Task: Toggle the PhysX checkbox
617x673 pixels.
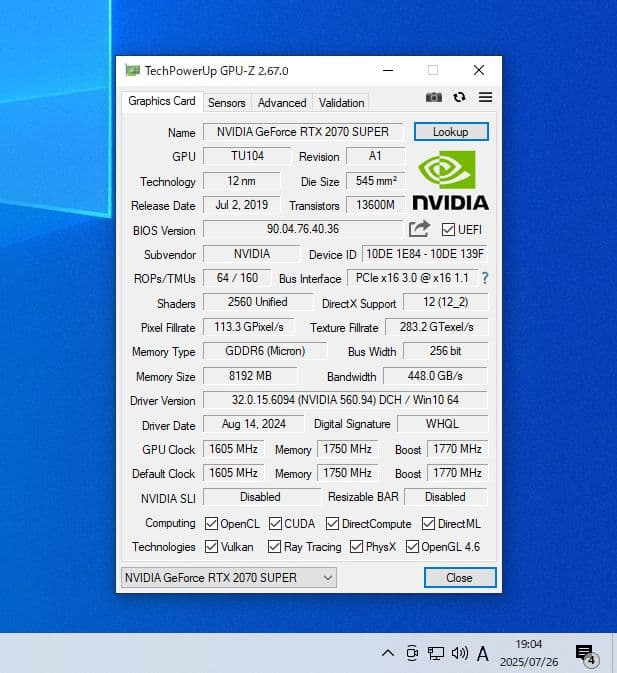Action: tap(356, 547)
